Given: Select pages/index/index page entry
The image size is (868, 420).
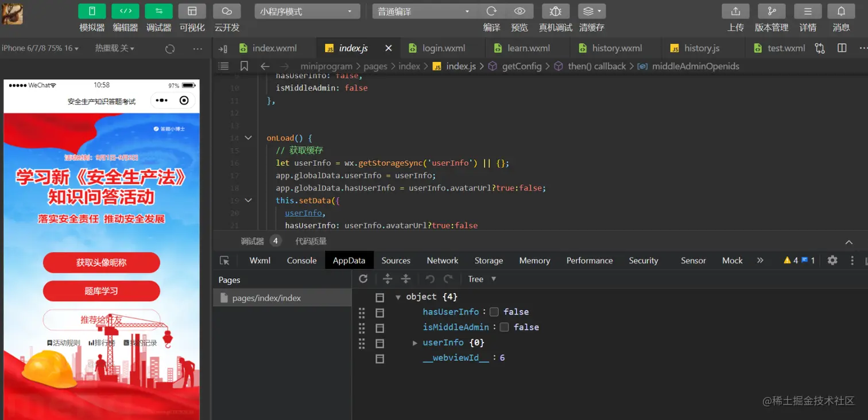Looking at the screenshot, I should click(x=282, y=298).
